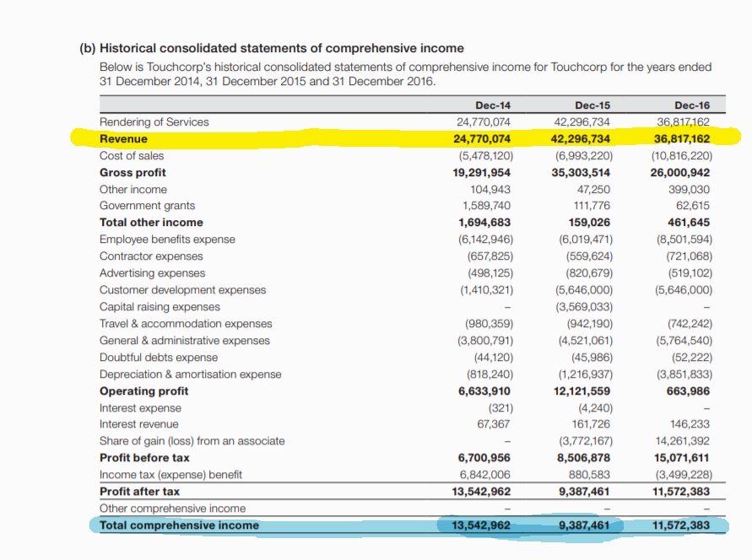Click the 'Total other income' row label

click(x=151, y=223)
